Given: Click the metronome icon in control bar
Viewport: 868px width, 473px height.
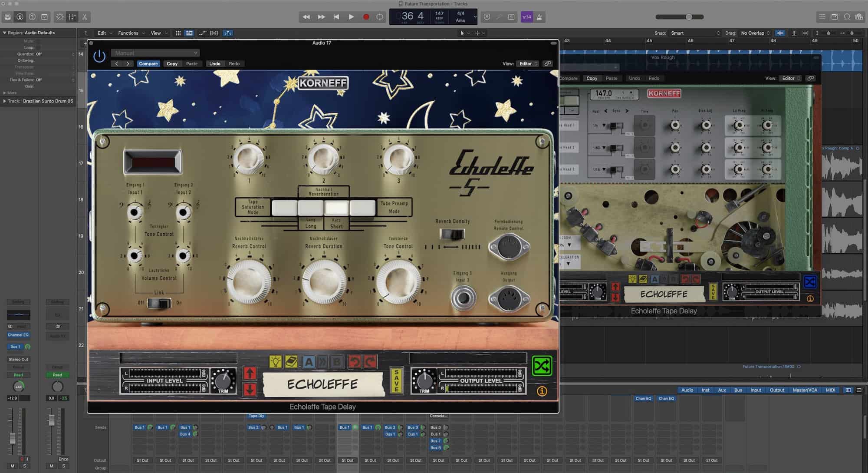Looking at the screenshot, I should pyautogui.click(x=539, y=17).
